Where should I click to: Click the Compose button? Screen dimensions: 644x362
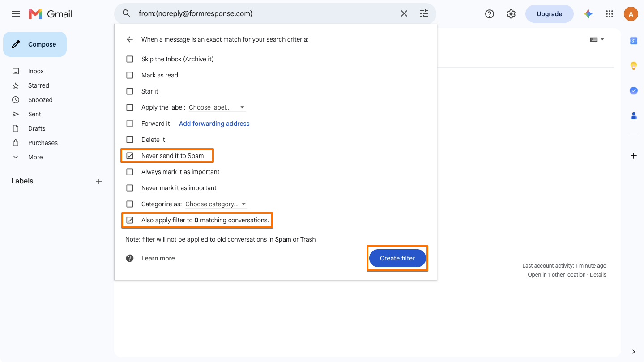coord(35,44)
